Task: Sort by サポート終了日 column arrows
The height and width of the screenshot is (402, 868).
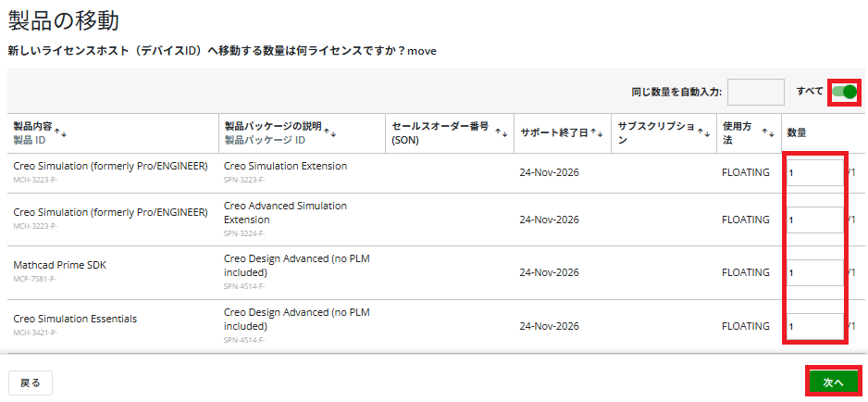Action: [x=598, y=133]
